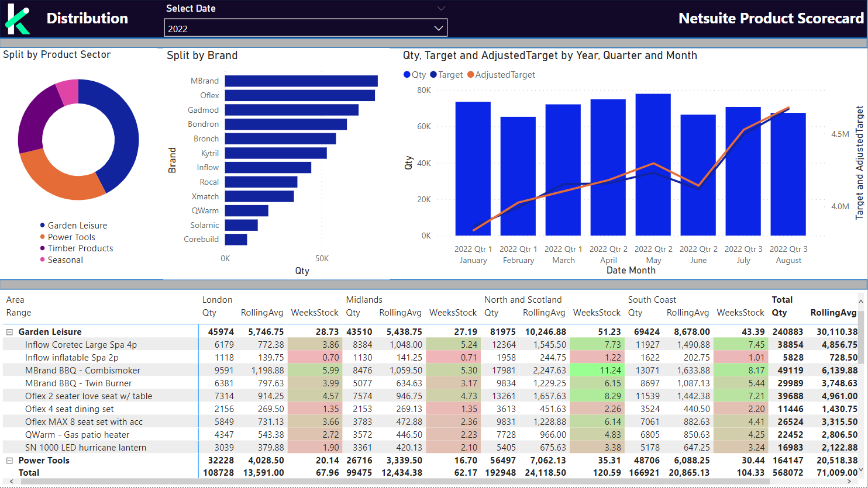Click the Seasonal legend entry

(61, 260)
